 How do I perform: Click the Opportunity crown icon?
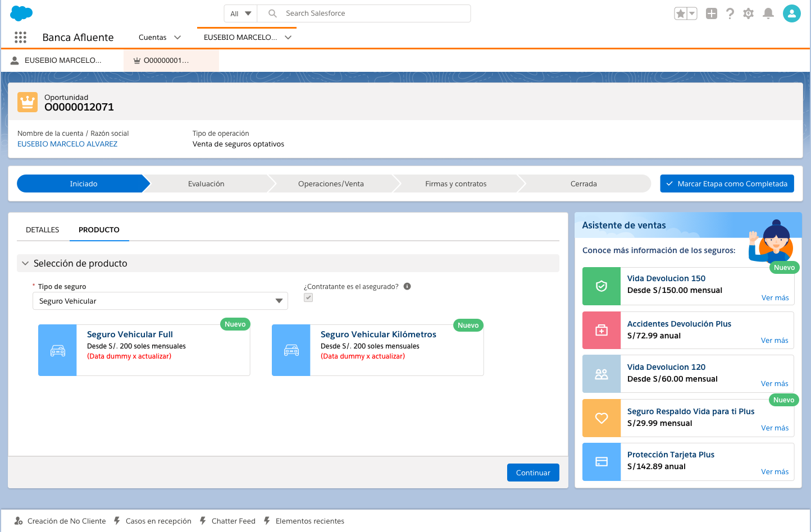tap(28, 102)
